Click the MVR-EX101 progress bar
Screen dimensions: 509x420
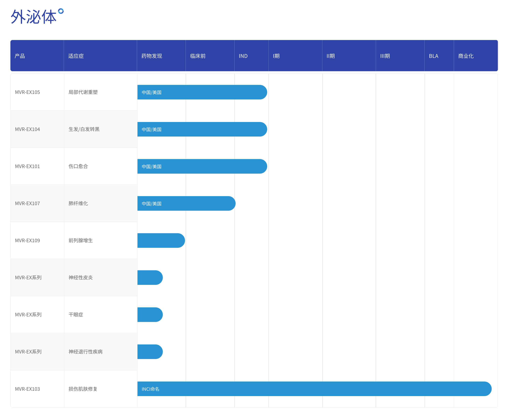click(x=202, y=166)
